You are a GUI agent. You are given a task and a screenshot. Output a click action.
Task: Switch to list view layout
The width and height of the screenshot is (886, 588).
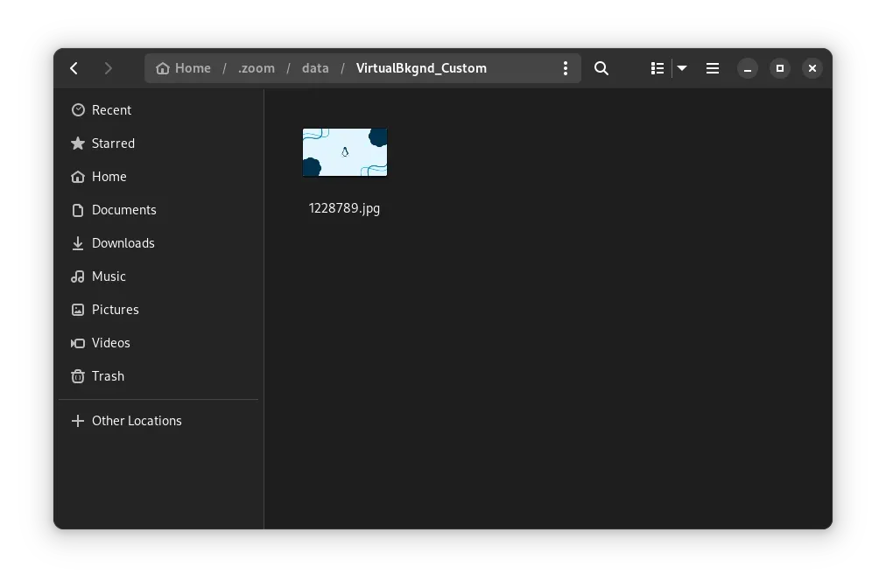click(657, 67)
